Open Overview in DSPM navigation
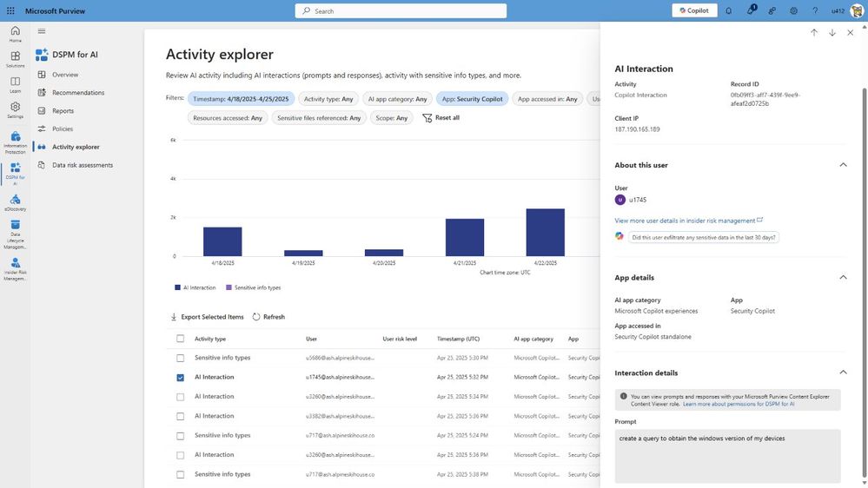 (x=65, y=75)
